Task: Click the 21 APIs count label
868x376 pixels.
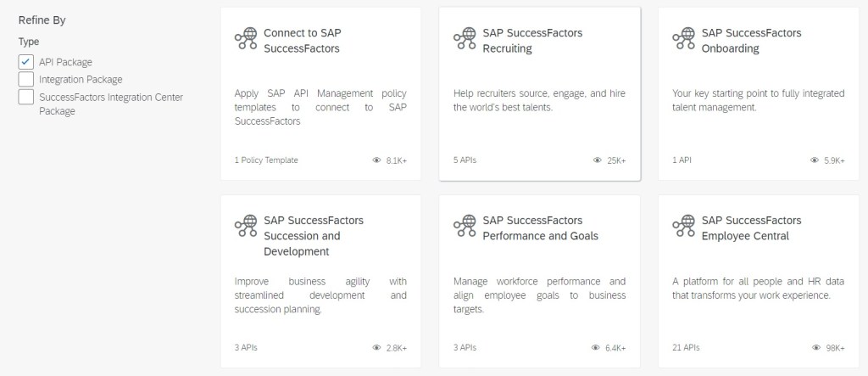Action: pyautogui.click(x=686, y=348)
